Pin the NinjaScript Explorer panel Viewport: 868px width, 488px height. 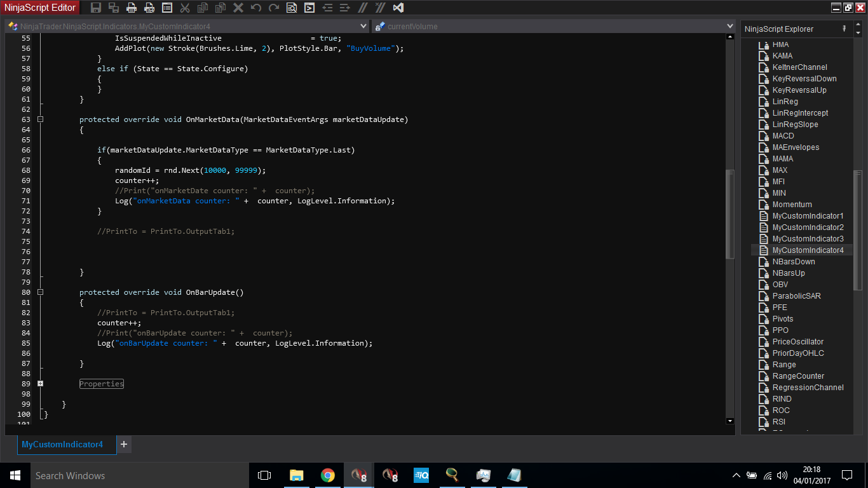(x=844, y=29)
